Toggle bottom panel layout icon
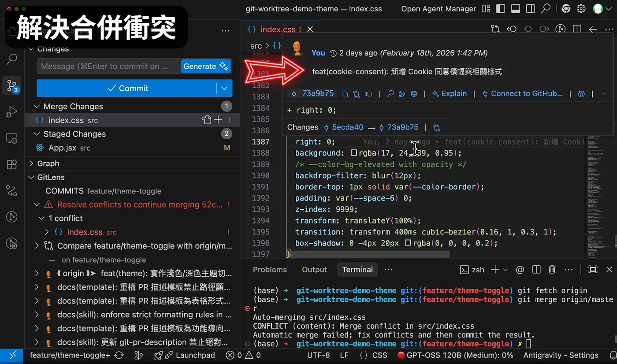The height and width of the screenshot is (364, 617). pos(515,9)
